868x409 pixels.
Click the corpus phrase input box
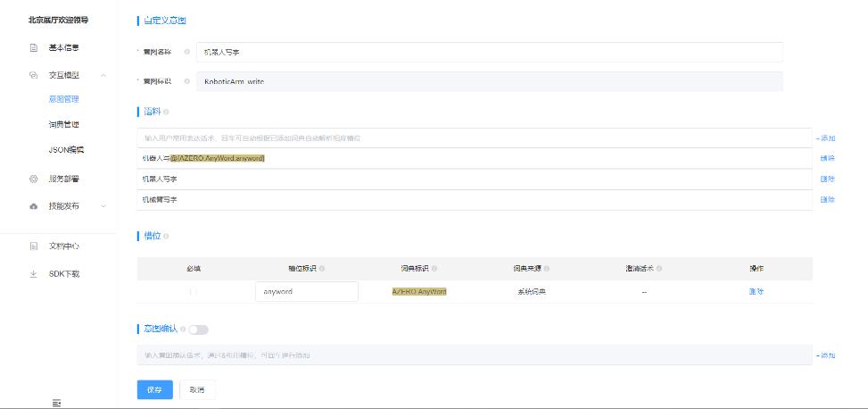[x=475, y=138]
